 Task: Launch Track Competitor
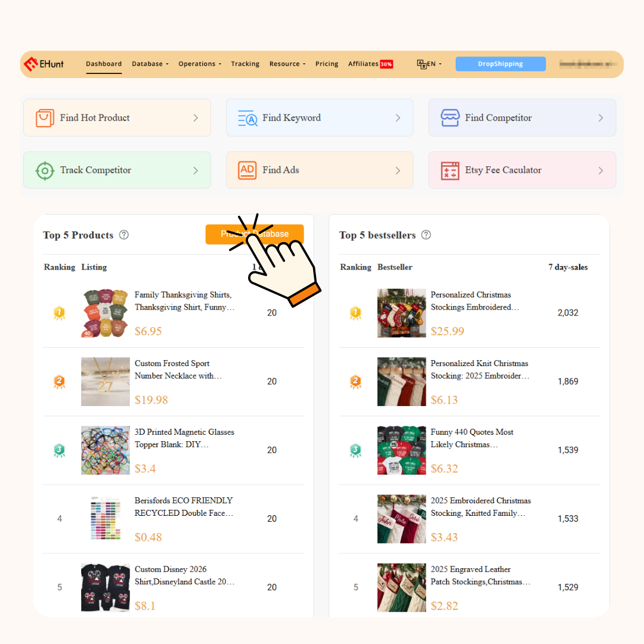(x=117, y=170)
